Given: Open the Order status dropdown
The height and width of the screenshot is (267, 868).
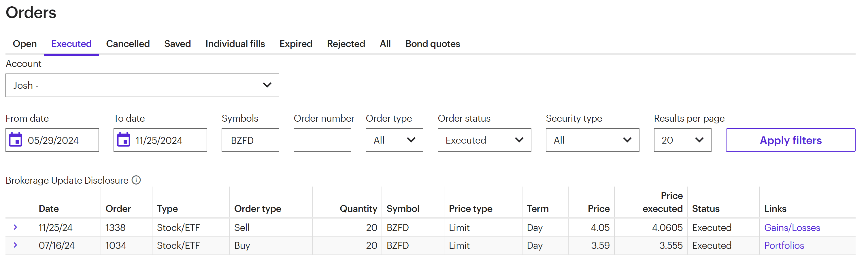Looking at the screenshot, I should [x=484, y=140].
